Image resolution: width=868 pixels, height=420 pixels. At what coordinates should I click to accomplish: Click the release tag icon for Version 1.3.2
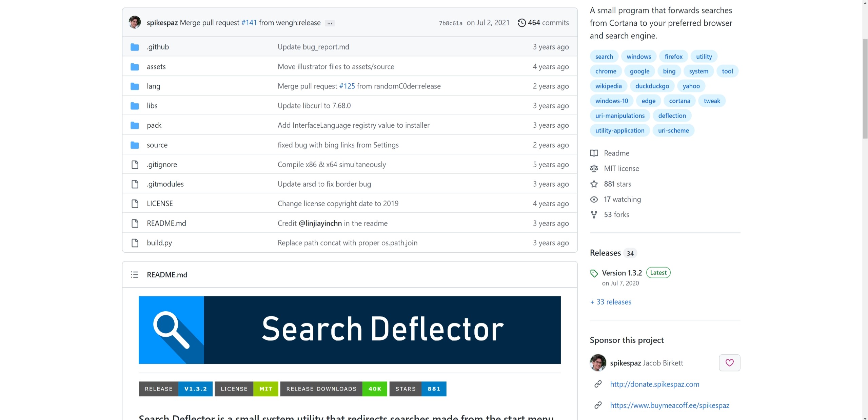[594, 273]
